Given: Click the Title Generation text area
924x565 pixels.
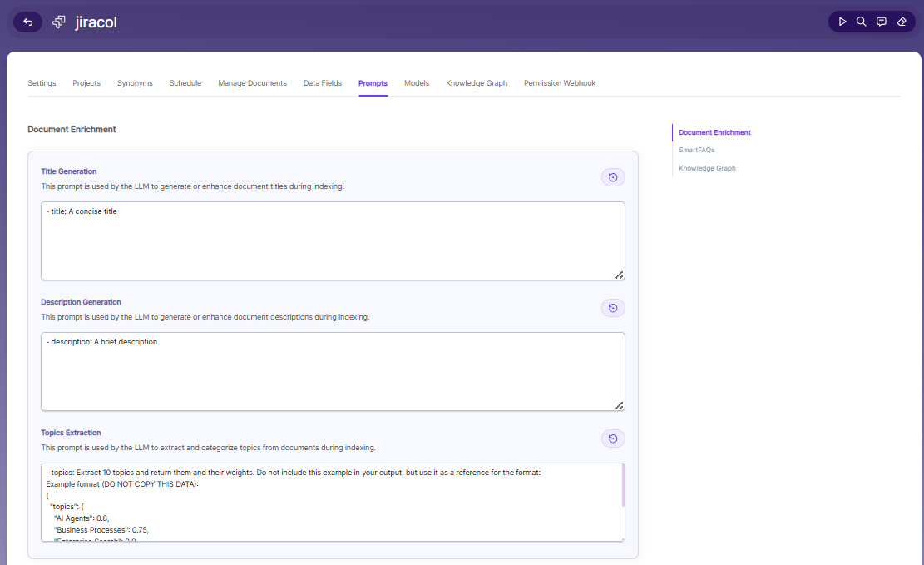Looking at the screenshot, I should point(333,241).
